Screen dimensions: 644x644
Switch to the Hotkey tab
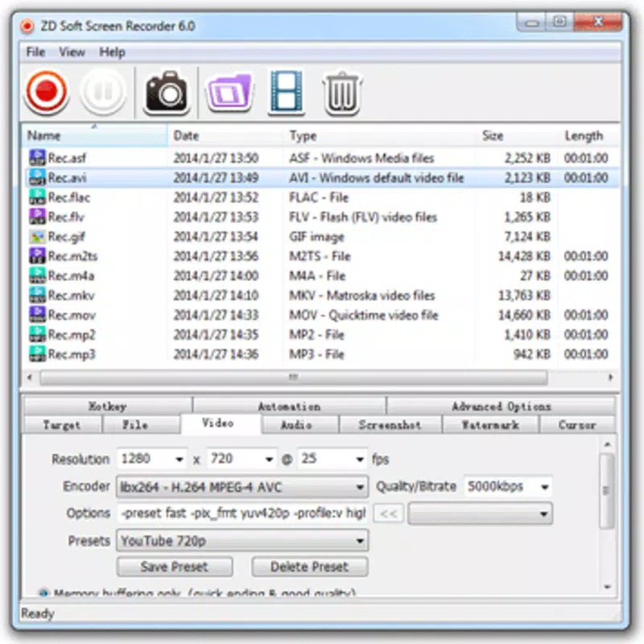[108, 407]
